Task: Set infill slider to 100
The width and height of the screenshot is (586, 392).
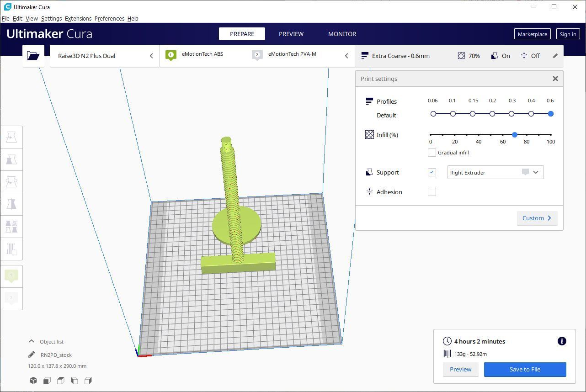Action: point(551,135)
